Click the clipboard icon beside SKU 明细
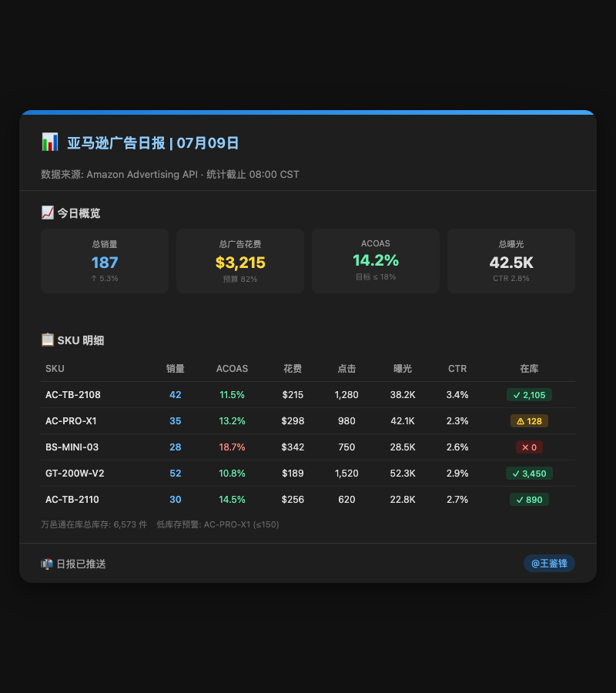The width and height of the screenshot is (616, 693). [47, 340]
